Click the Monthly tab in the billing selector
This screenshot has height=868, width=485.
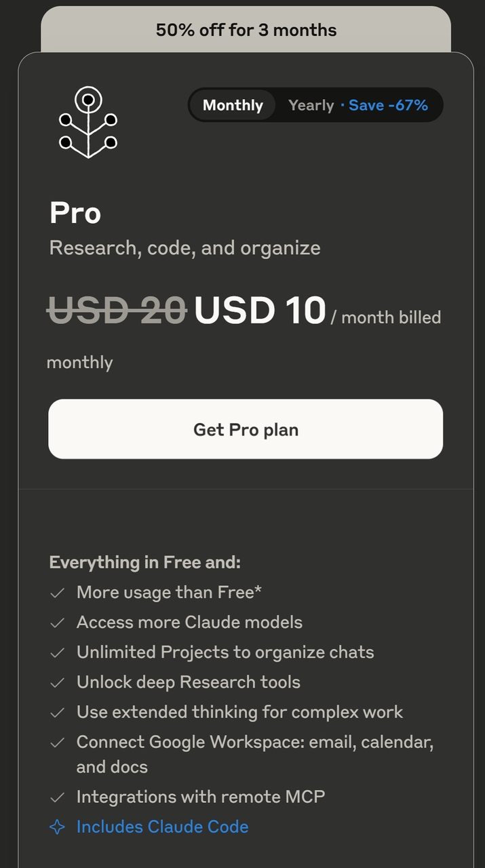[233, 105]
